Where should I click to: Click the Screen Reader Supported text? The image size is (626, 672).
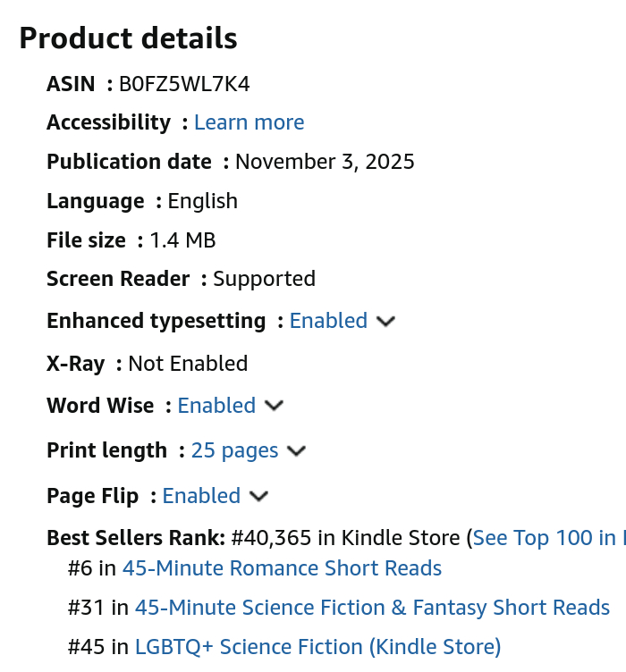click(264, 279)
